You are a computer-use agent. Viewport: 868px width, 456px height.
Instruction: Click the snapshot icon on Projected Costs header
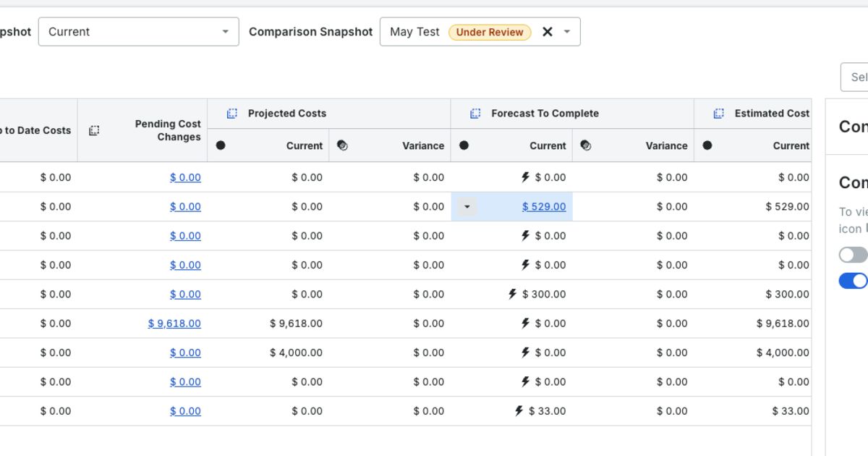coord(231,113)
